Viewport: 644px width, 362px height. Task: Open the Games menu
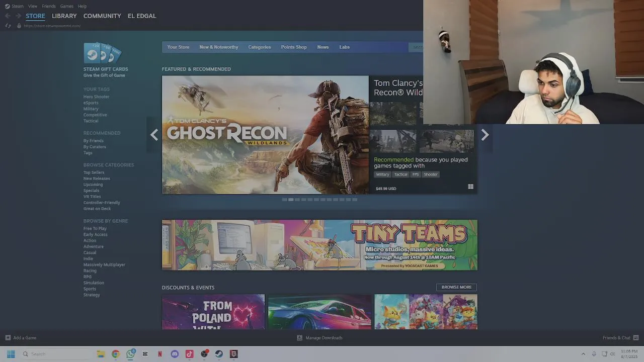pyautogui.click(x=67, y=6)
